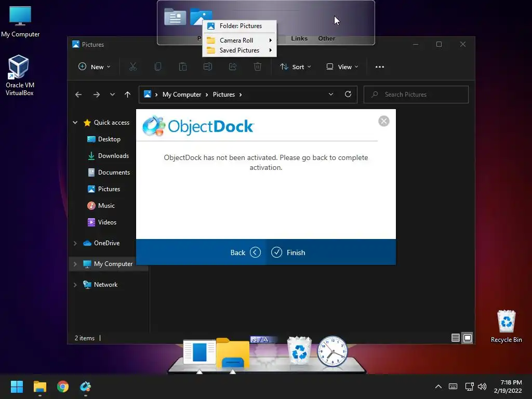
Task: Open the Camera Roll submenu entry
Action: click(x=240, y=41)
